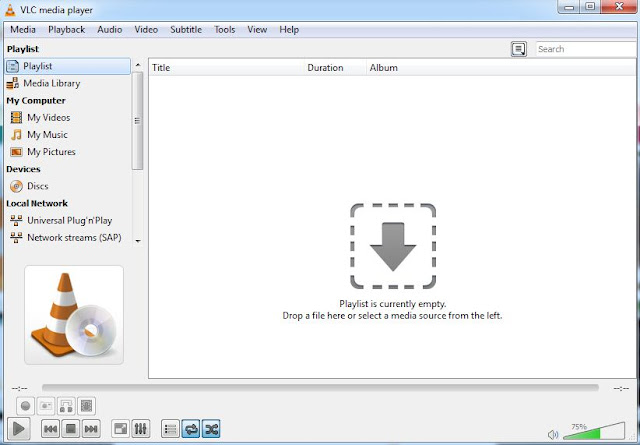640x445 pixels.
Task: Click the sidebar scrollbar thumb
Action: click(138, 120)
